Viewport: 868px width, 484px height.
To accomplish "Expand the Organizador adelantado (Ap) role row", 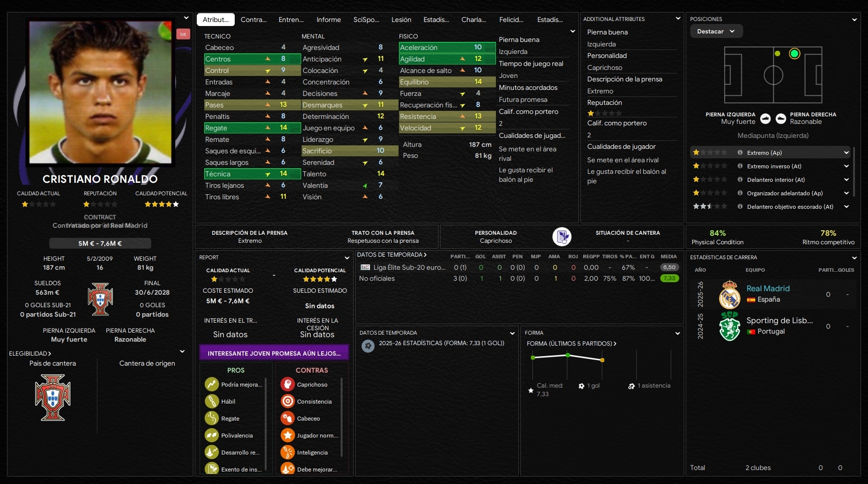I will 847,193.
